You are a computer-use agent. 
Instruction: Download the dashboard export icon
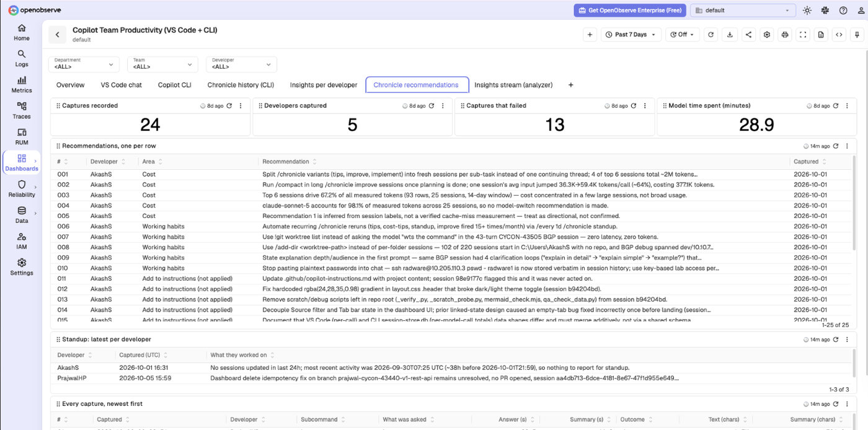tap(730, 35)
